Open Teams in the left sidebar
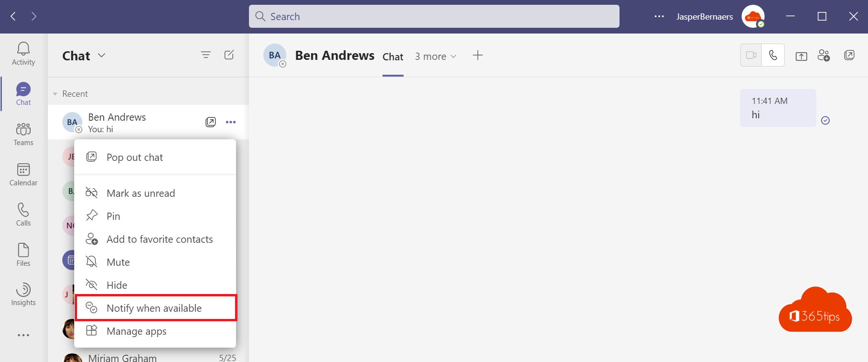 click(x=23, y=134)
